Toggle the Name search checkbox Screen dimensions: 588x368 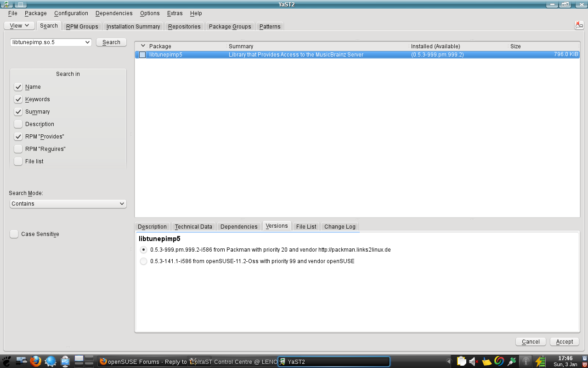point(18,87)
